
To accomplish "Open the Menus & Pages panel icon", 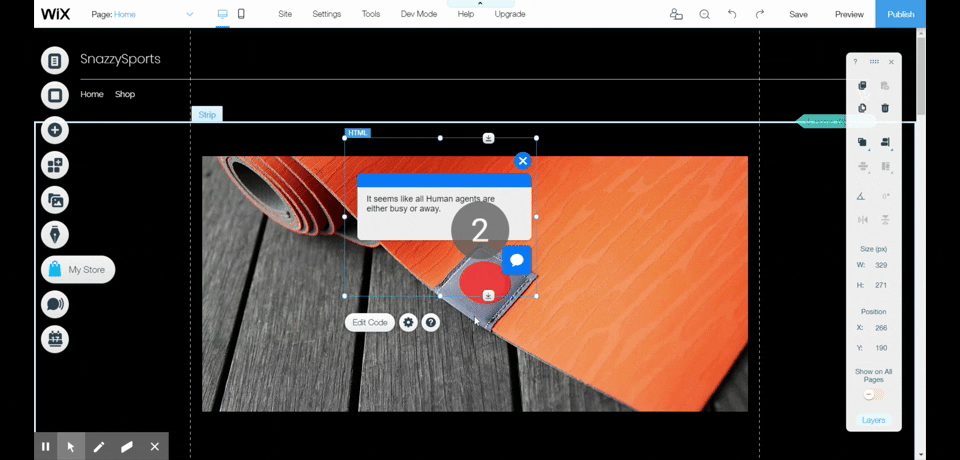I will click(x=54, y=60).
